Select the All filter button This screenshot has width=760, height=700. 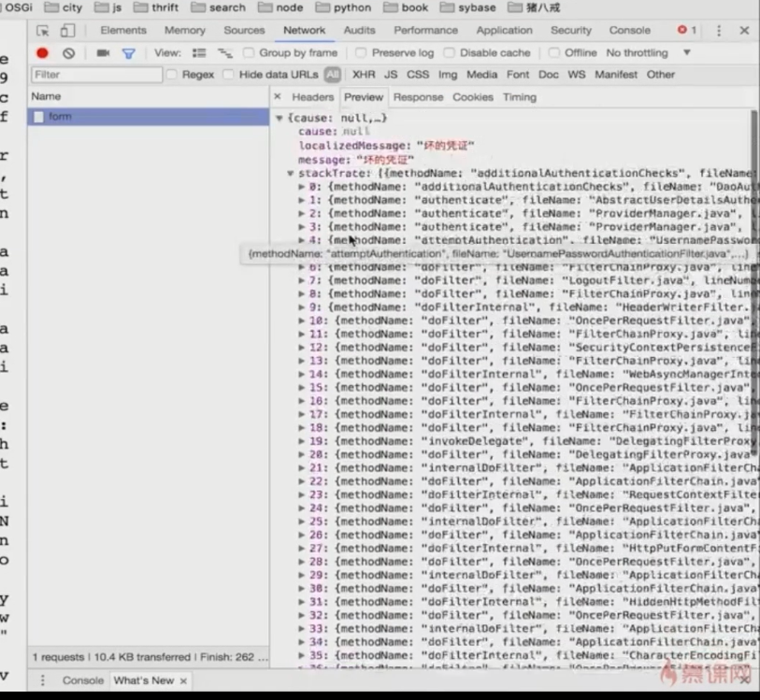333,75
